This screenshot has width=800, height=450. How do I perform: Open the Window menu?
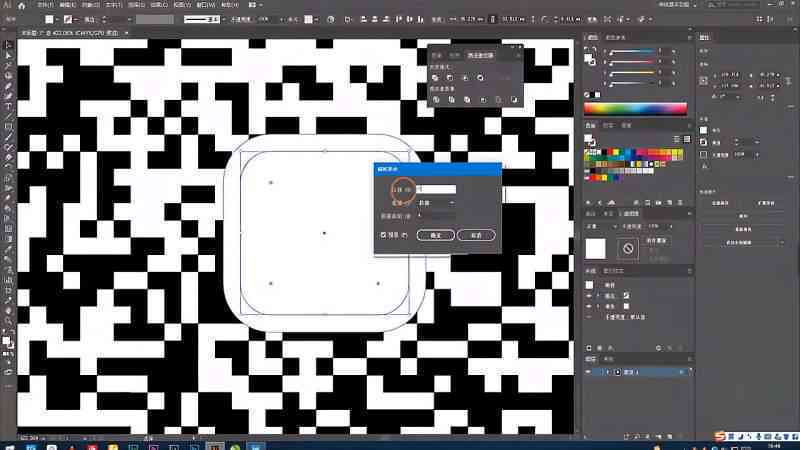(206, 5)
